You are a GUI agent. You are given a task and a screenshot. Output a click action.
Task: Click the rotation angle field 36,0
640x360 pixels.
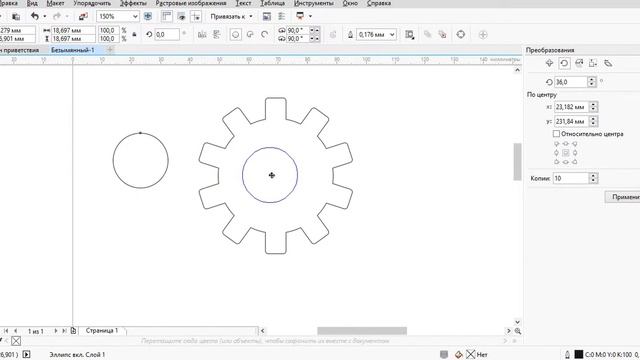click(x=571, y=82)
